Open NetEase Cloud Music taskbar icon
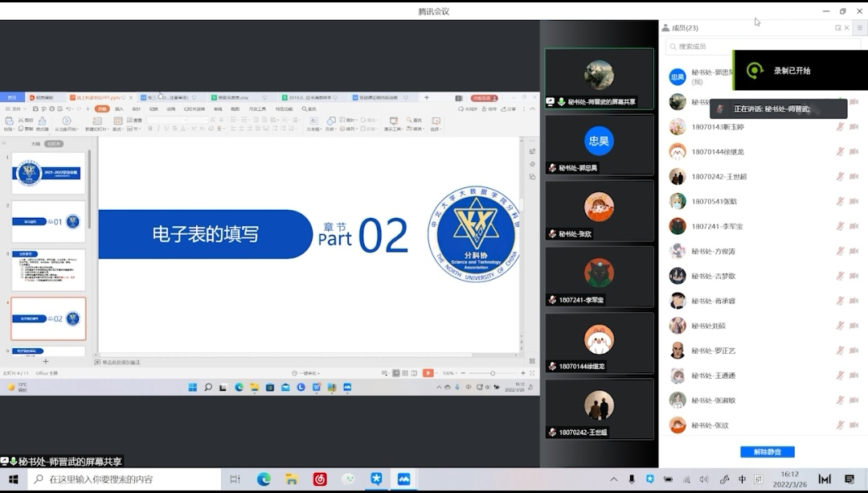The image size is (868, 493). [320, 479]
